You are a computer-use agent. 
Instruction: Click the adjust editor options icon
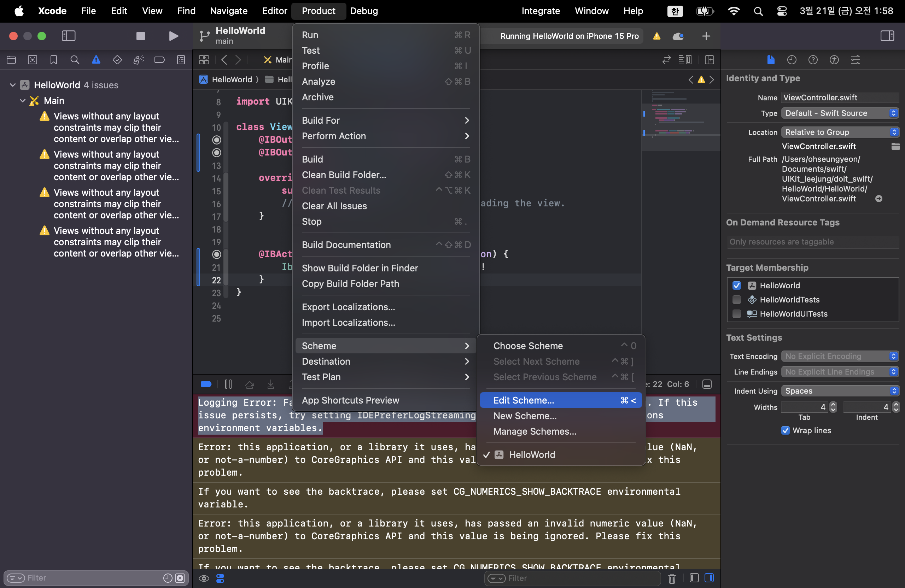tap(685, 60)
